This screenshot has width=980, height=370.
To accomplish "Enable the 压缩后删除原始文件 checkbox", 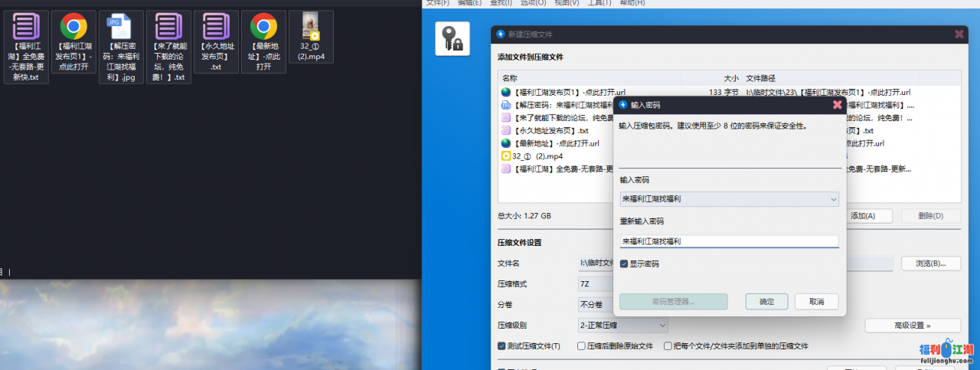I will (x=582, y=346).
